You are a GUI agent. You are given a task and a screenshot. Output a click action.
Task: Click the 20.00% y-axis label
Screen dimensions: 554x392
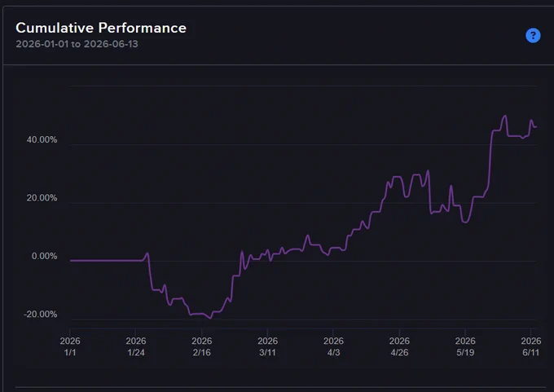(x=42, y=198)
